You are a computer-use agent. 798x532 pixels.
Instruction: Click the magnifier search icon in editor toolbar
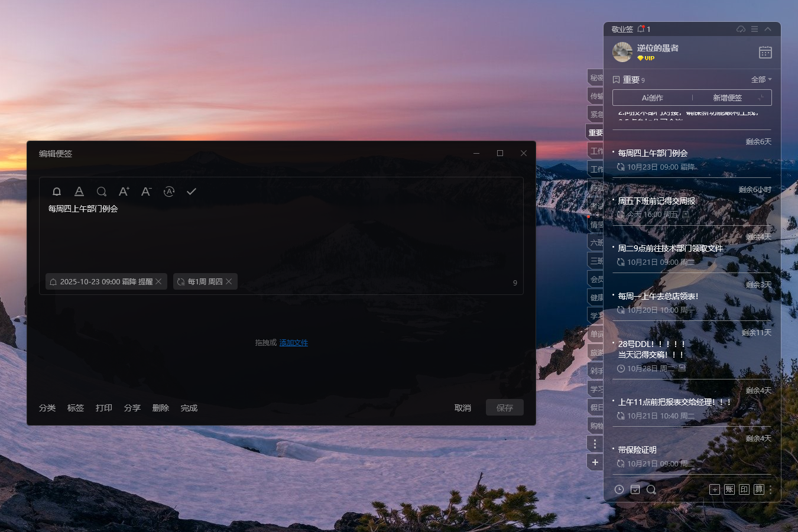coord(102,192)
